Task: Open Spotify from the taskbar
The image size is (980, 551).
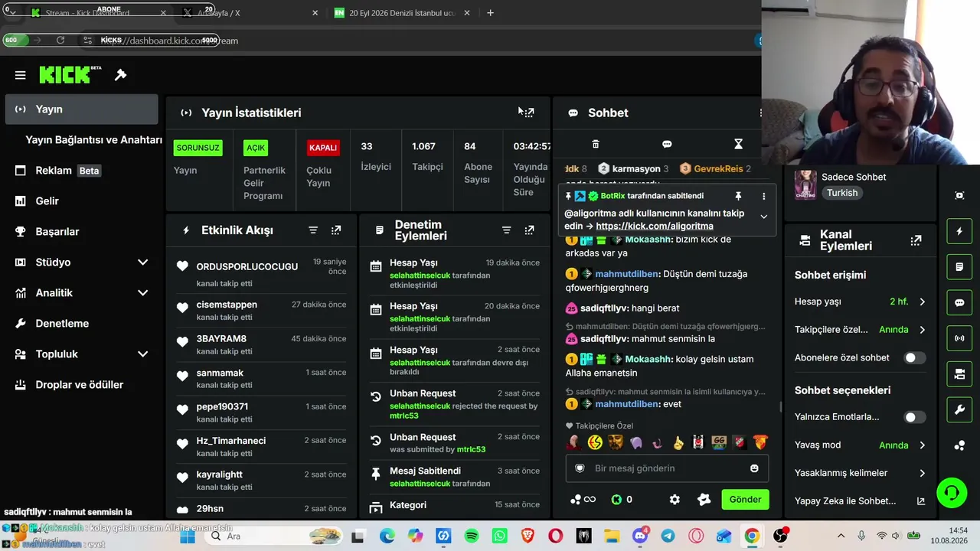Action: coord(472,536)
